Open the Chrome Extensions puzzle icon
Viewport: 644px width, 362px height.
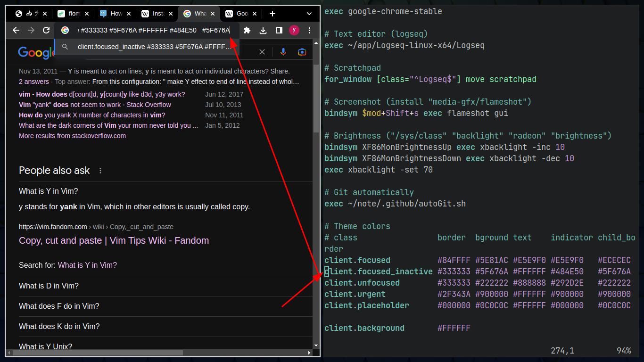247,30
